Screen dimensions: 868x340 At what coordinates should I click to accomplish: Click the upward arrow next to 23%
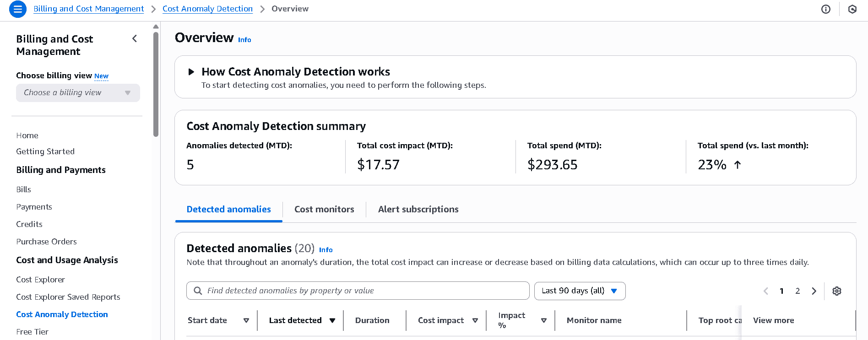pos(738,165)
